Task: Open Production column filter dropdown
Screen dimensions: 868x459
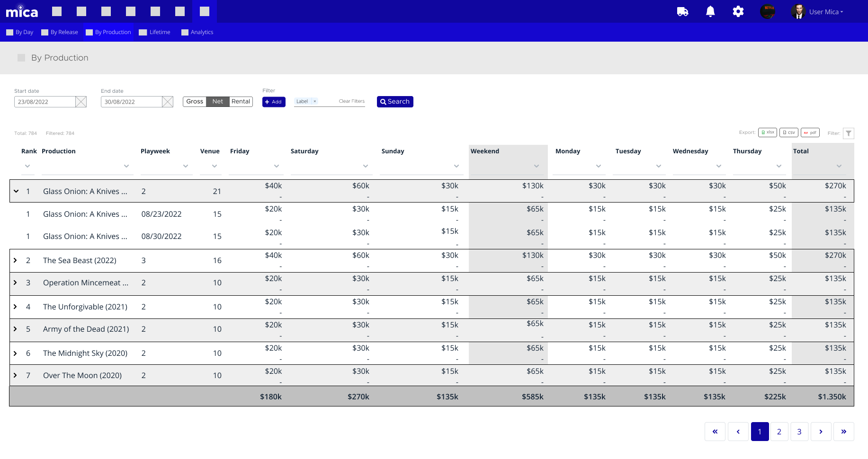Action: point(126,166)
